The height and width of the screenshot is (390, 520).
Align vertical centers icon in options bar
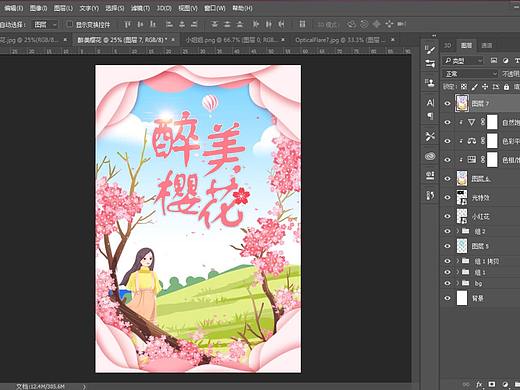pos(140,24)
